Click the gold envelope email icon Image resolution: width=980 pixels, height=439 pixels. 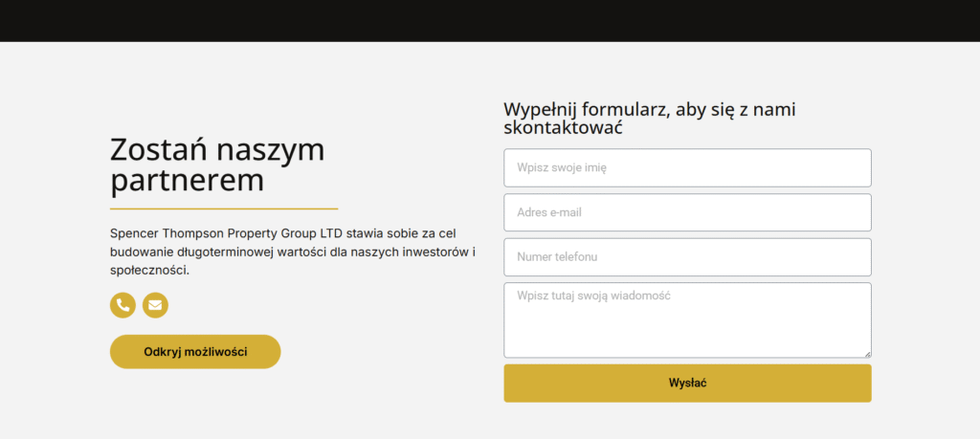155,305
